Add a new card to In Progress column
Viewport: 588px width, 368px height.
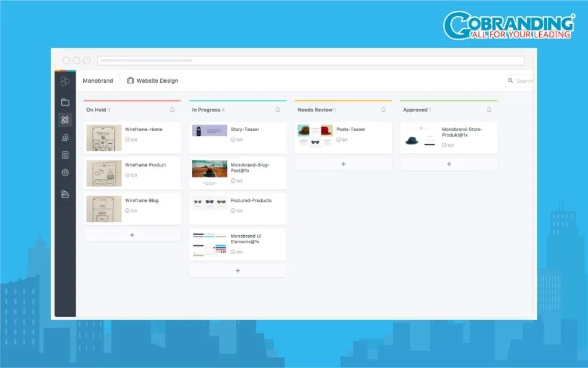tap(237, 270)
